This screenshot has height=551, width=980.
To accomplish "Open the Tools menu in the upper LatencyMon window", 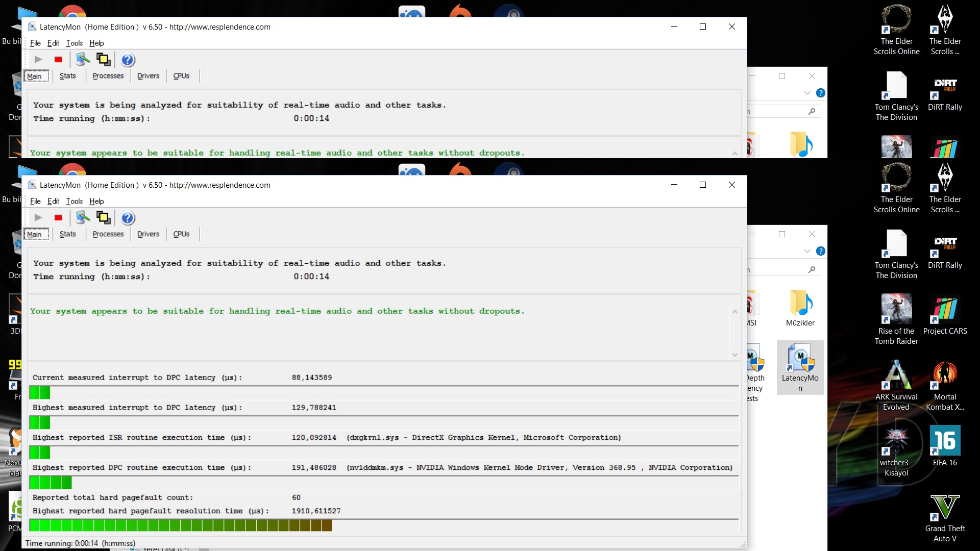I will click(74, 43).
